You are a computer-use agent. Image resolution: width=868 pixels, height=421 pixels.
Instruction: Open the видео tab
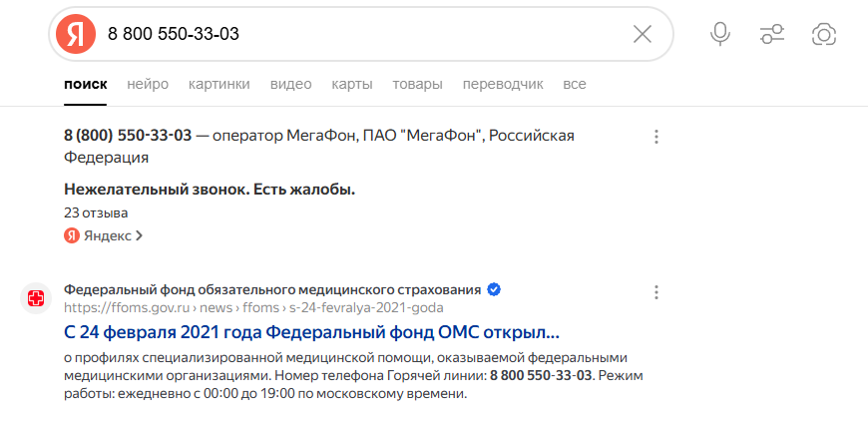(x=291, y=85)
